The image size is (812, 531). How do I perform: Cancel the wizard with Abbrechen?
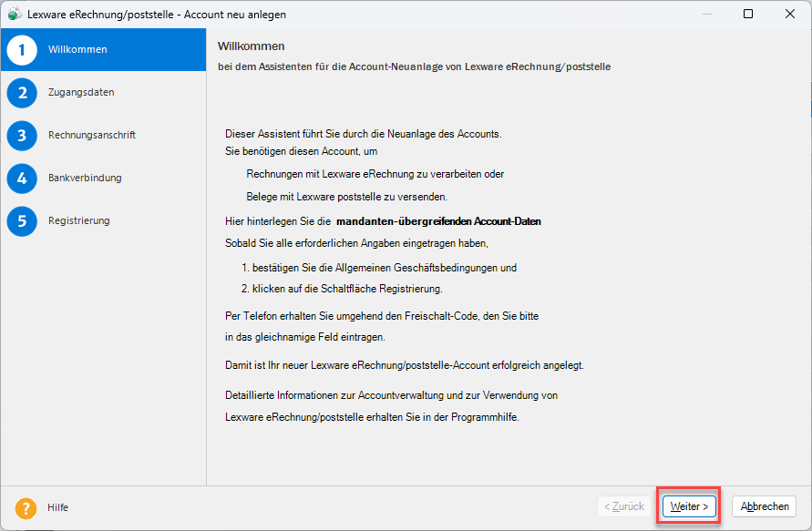click(765, 506)
